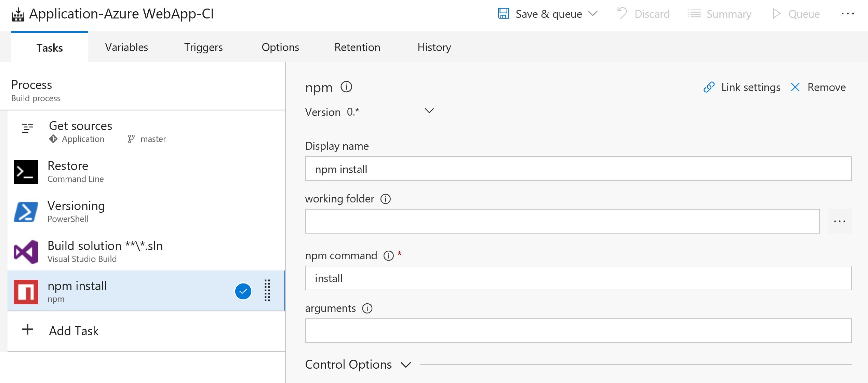Click the npm install drag handle dots
868x383 pixels.
point(267,291)
